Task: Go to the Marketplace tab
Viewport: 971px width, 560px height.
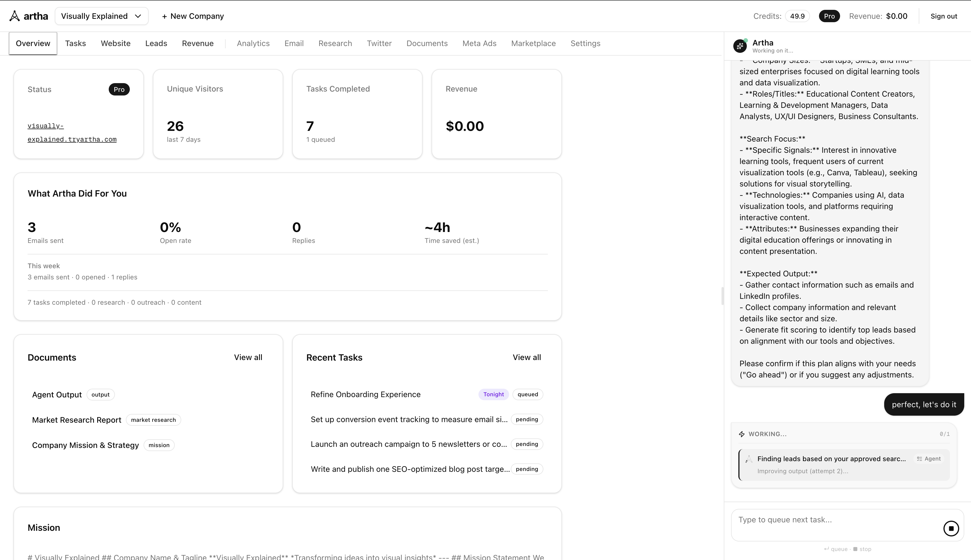Action: coord(533,44)
